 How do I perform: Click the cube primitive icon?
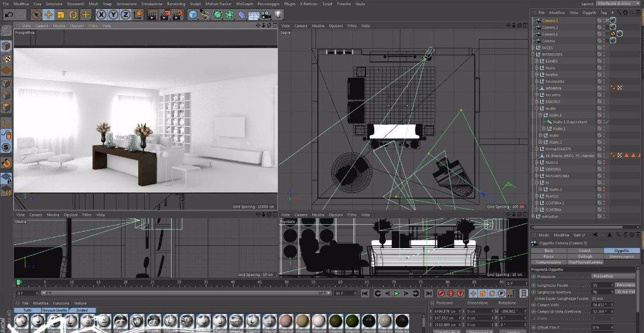tap(193, 14)
